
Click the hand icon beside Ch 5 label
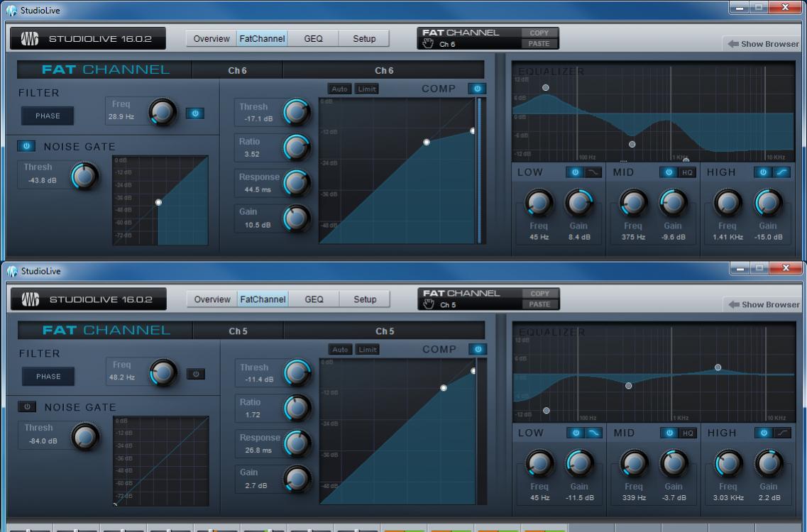[x=428, y=304]
